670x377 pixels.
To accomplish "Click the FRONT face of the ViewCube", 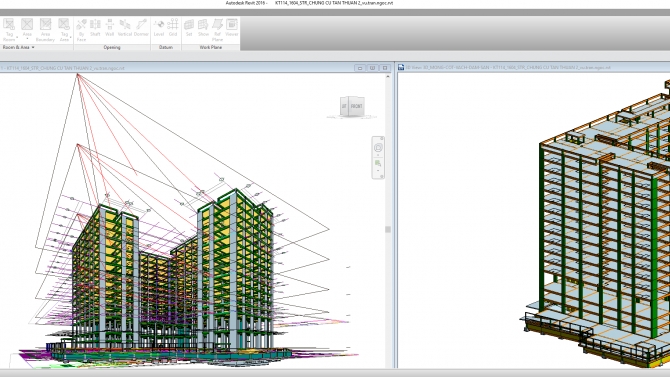I will [x=357, y=106].
